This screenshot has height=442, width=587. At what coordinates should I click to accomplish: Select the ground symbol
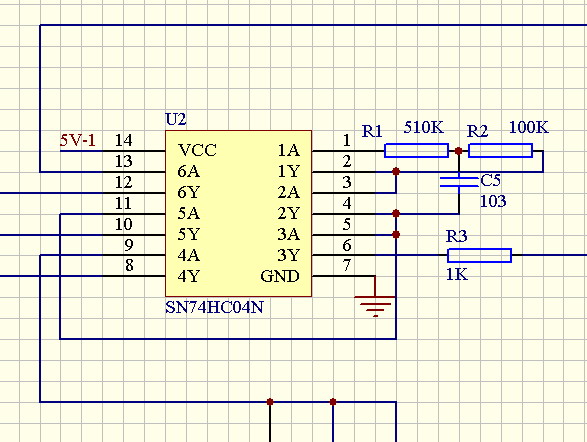(375, 306)
